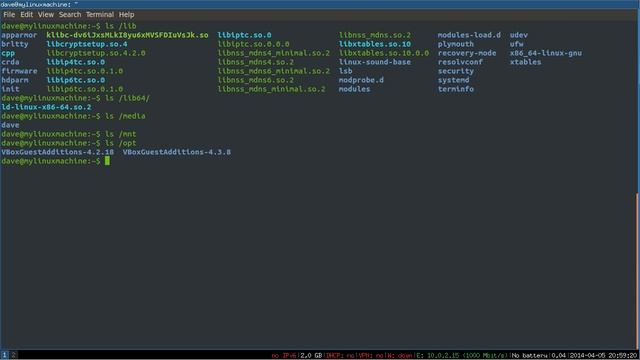Click 'libxtables.so.10' file name
The image size is (640, 360).
[x=375, y=44]
